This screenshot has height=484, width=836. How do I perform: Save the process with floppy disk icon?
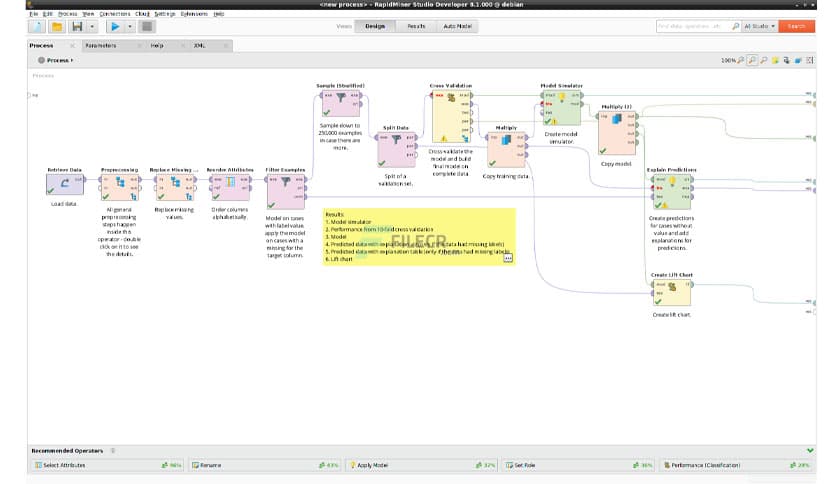pos(77,26)
